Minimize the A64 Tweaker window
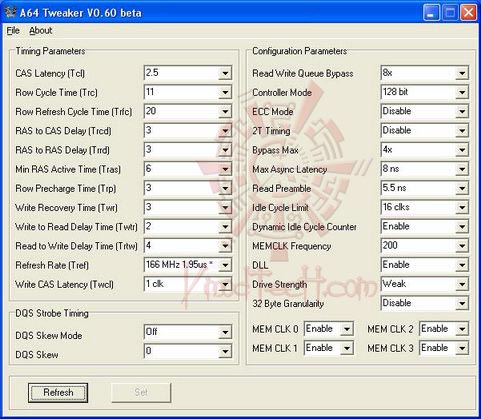481x419 pixels. [431, 13]
